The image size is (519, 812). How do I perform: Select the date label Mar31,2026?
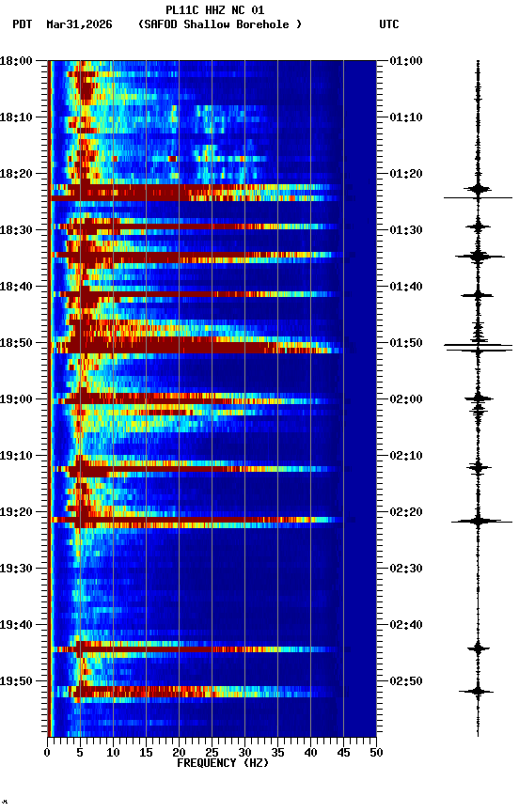[x=79, y=24]
